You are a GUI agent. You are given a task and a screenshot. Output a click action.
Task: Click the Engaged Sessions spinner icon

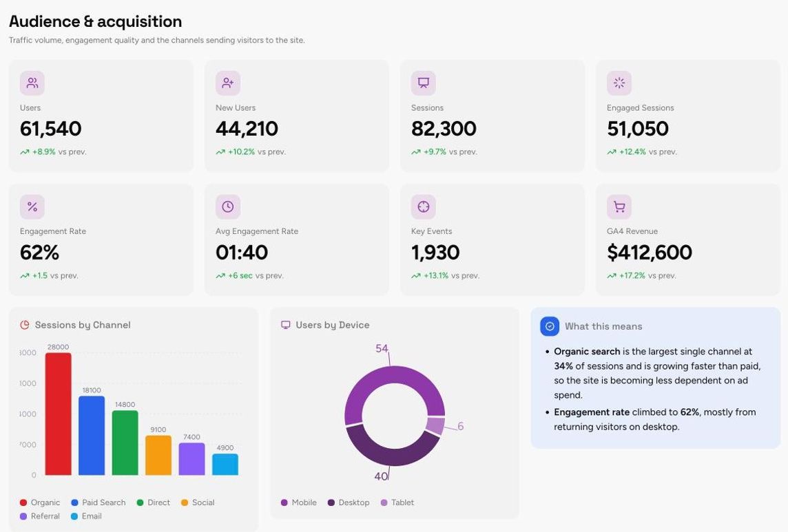[x=619, y=83]
